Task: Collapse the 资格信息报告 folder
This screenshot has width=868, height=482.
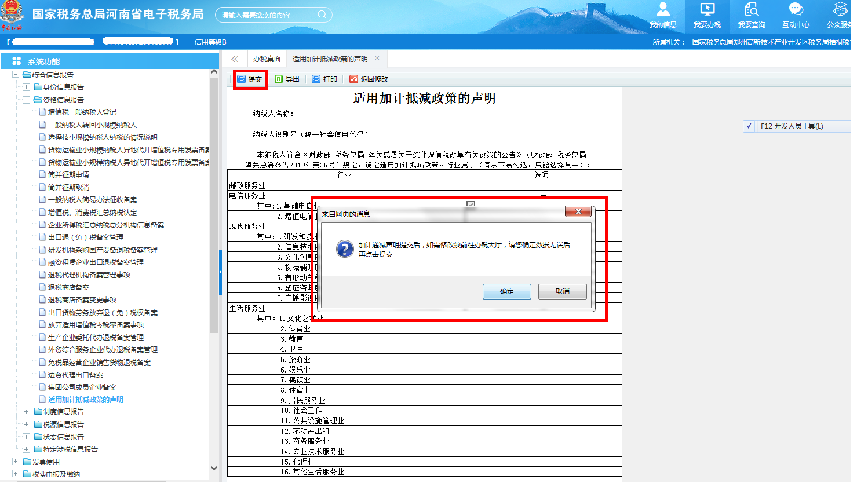Action: pos(26,99)
